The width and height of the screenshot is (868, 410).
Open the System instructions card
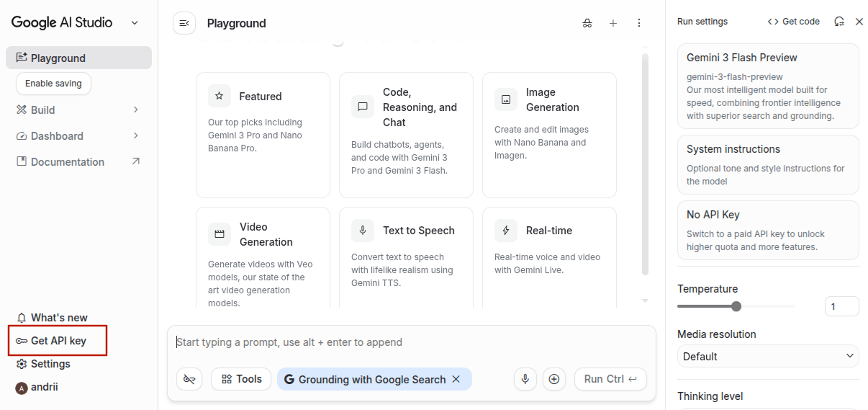(x=768, y=164)
